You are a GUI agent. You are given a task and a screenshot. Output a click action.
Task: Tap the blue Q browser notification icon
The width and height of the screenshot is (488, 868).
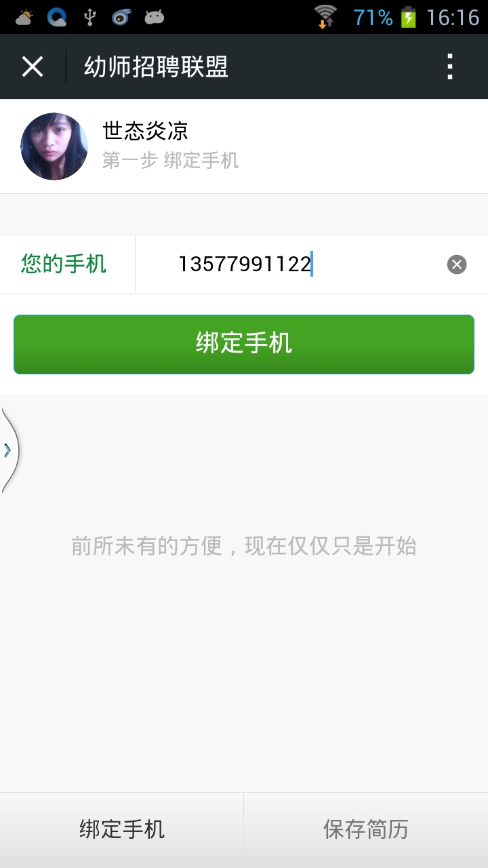(x=57, y=17)
